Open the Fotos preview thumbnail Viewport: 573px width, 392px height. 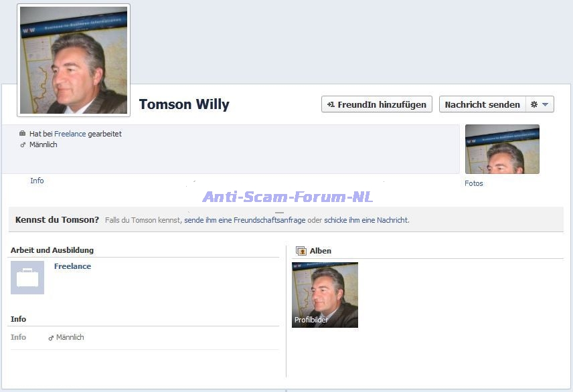pyautogui.click(x=502, y=149)
